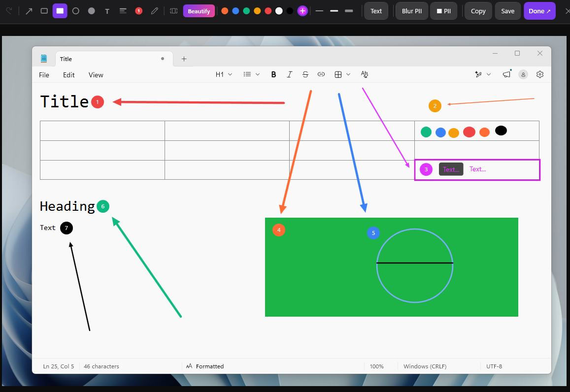Pick the green color swatch in toolbar
The image size is (570, 392).
point(246,11)
